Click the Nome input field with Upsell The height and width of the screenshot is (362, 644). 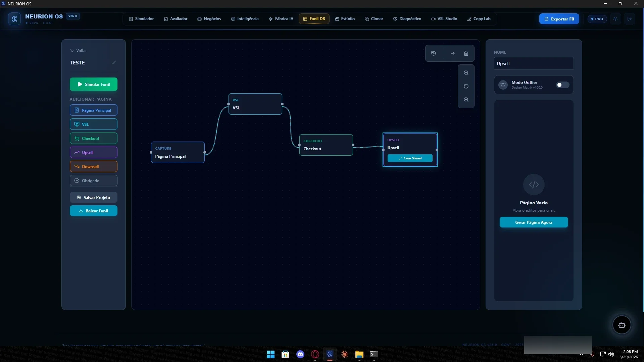pos(534,63)
